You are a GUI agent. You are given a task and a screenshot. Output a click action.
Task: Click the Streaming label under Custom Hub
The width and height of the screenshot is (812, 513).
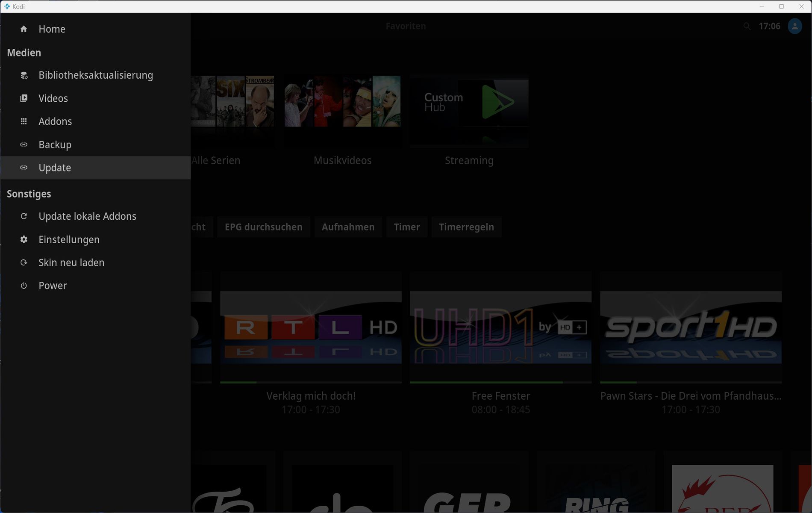[x=469, y=160]
